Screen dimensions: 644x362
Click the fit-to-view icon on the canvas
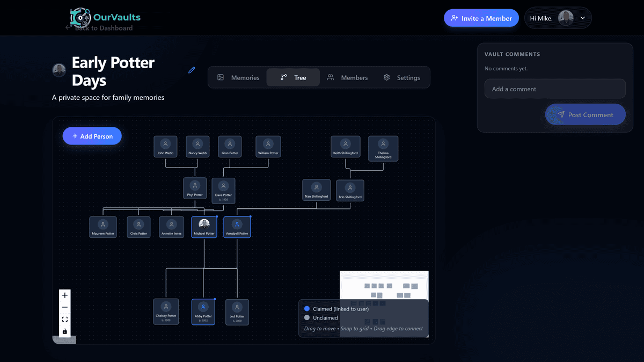[64, 319]
